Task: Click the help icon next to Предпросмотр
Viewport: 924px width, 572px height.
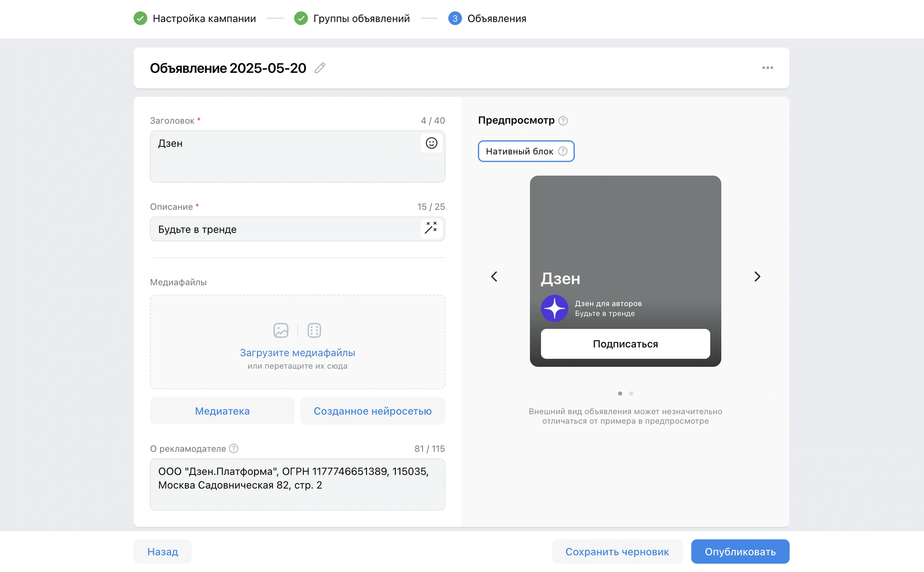Action: [563, 121]
